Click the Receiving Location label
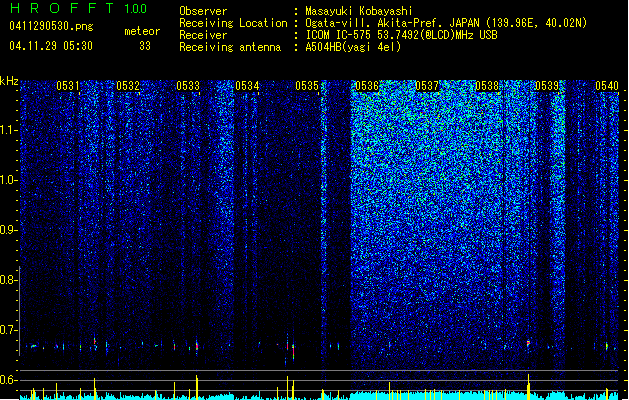This screenshot has height=400, width=629. point(233,23)
